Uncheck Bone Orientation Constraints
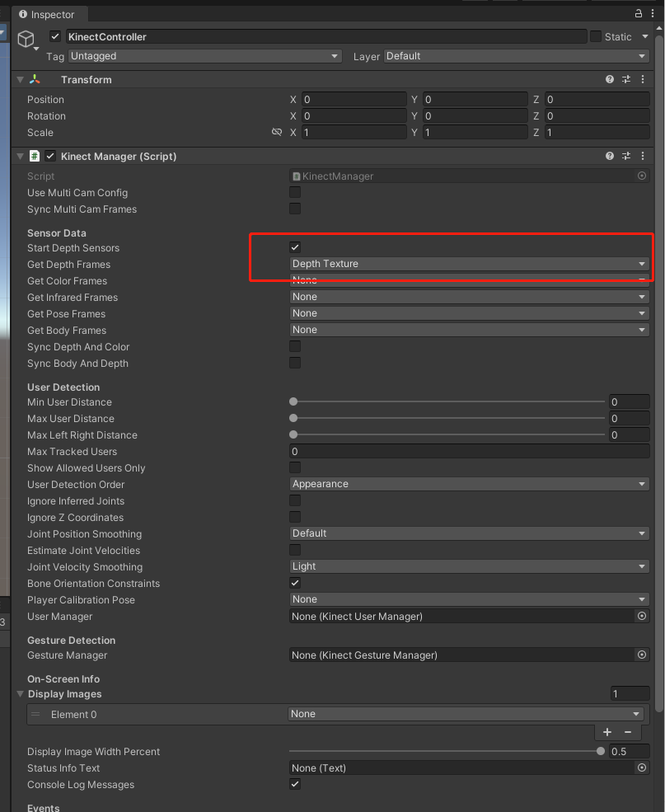 (x=295, y=583)
